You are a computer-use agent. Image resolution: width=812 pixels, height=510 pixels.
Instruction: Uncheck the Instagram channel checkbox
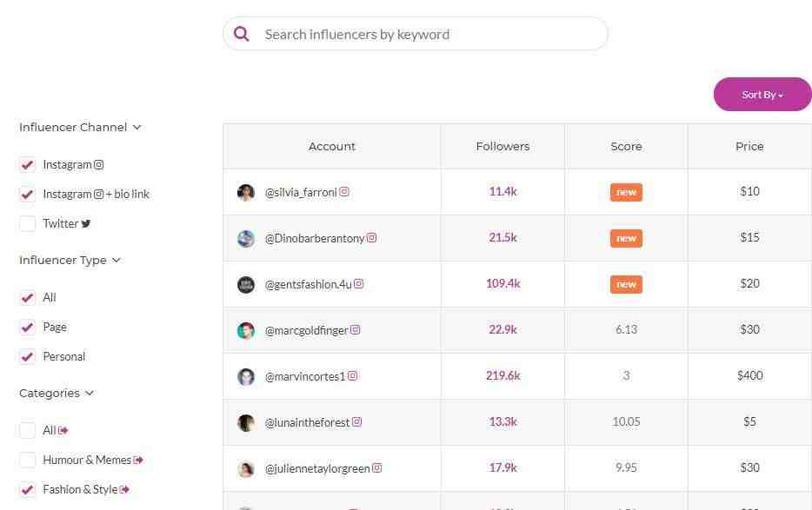(28, 165)
